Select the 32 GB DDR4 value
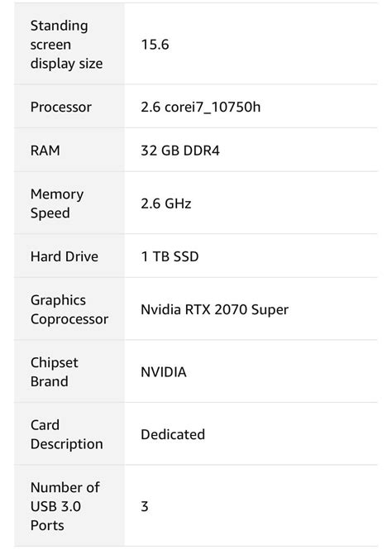 [x=180, y=151]
